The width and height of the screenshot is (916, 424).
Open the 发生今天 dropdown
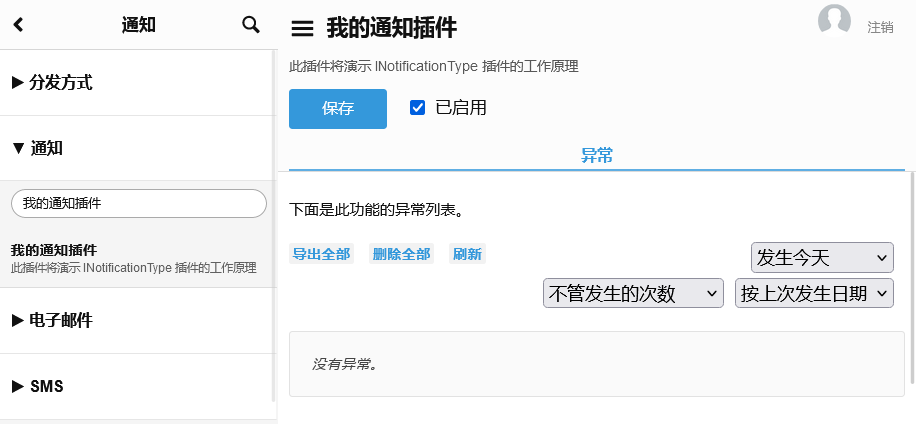pos(822,258)
